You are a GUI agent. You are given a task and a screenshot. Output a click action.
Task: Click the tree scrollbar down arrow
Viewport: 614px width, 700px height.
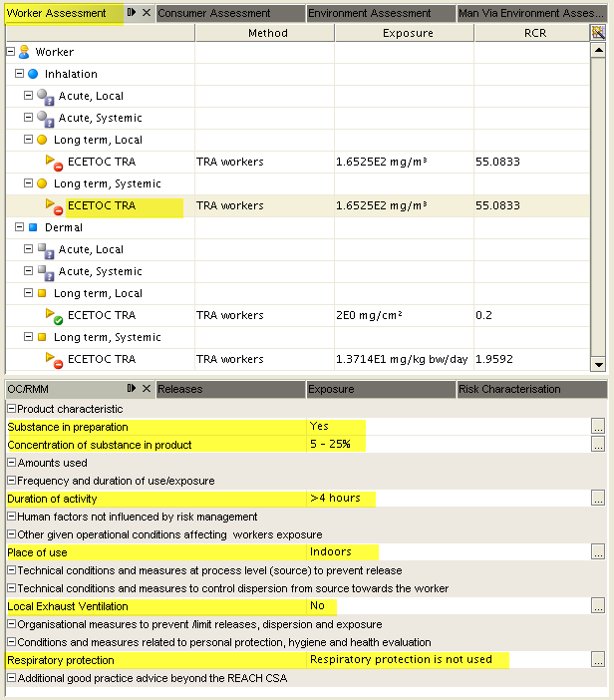click(x=598, y=364)
